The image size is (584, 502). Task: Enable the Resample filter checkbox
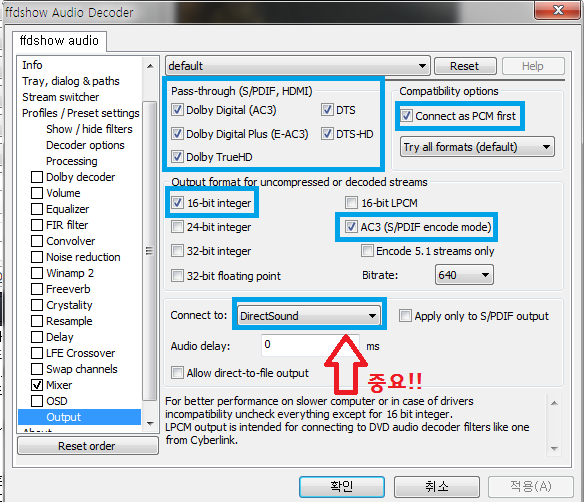(37, 321)
